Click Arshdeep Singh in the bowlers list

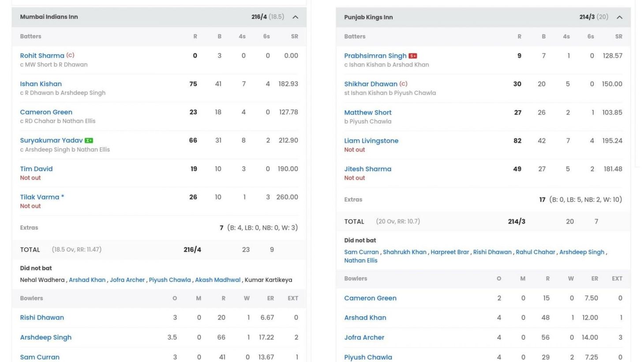tap(45, 337)
